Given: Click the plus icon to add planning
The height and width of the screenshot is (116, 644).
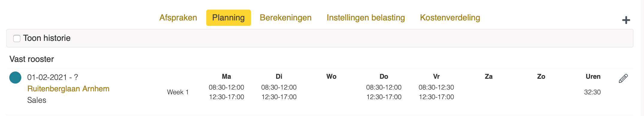Looking at the screenshot, I should (626, 20).
